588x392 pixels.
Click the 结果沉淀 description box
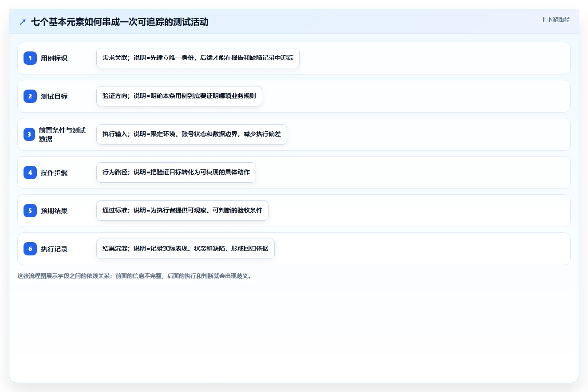pyautogui.click(x=185, y=249)
